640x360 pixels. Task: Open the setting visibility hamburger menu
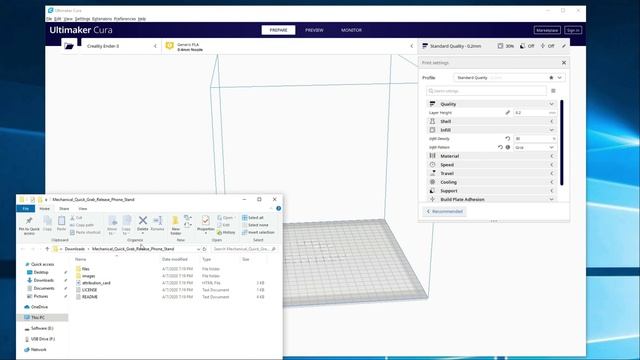553,91
